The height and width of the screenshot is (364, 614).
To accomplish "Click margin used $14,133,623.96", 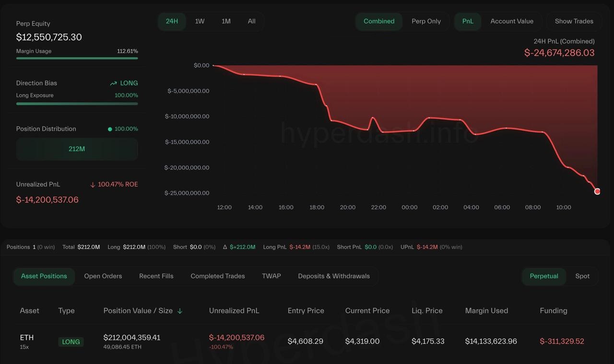I will coord(491,341).
